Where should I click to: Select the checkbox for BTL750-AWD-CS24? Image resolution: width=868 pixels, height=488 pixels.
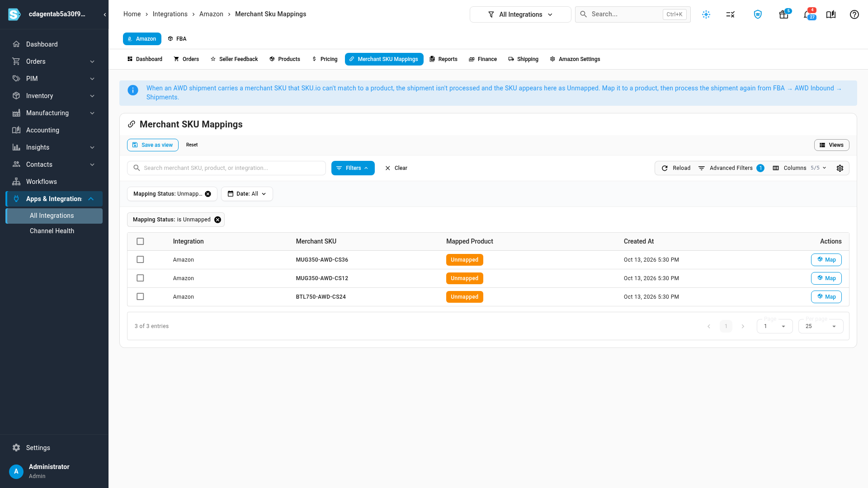pyautogui.click(x=140, y=297)
